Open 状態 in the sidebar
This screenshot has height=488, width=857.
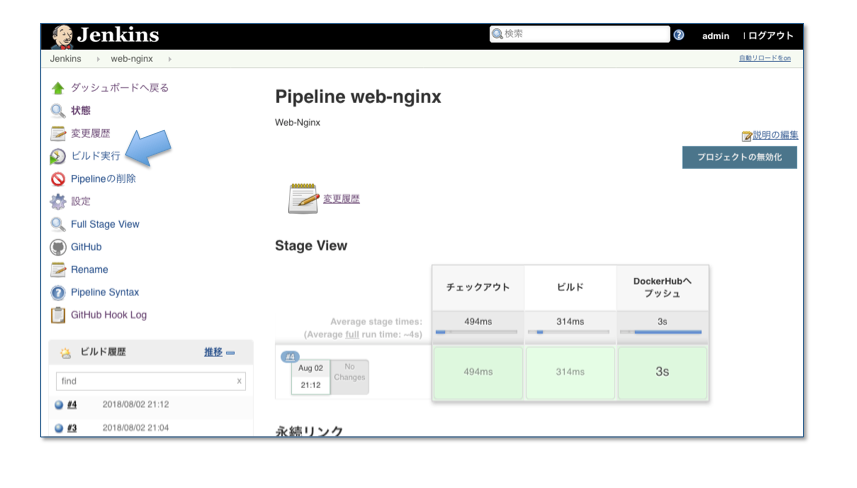[80, 111]
